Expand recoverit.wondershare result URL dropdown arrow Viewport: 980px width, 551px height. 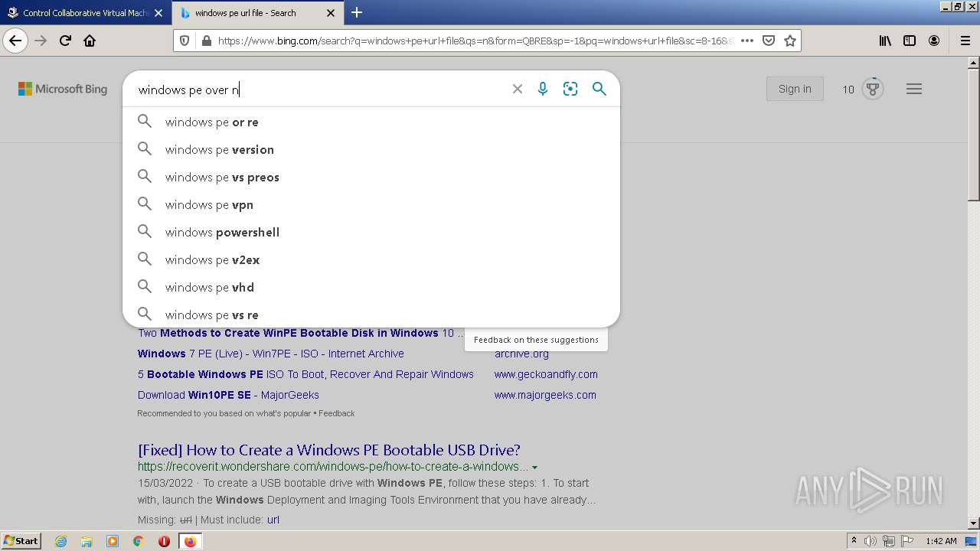click(534, 467)
